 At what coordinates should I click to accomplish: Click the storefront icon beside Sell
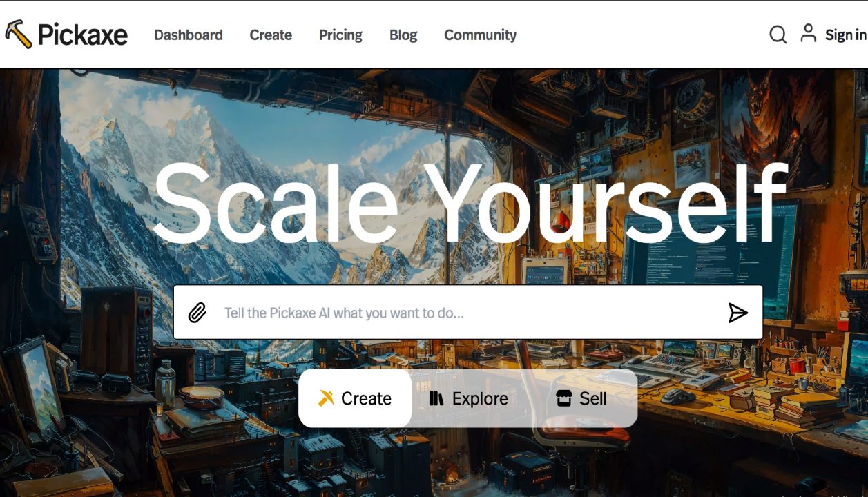(564, 398)
